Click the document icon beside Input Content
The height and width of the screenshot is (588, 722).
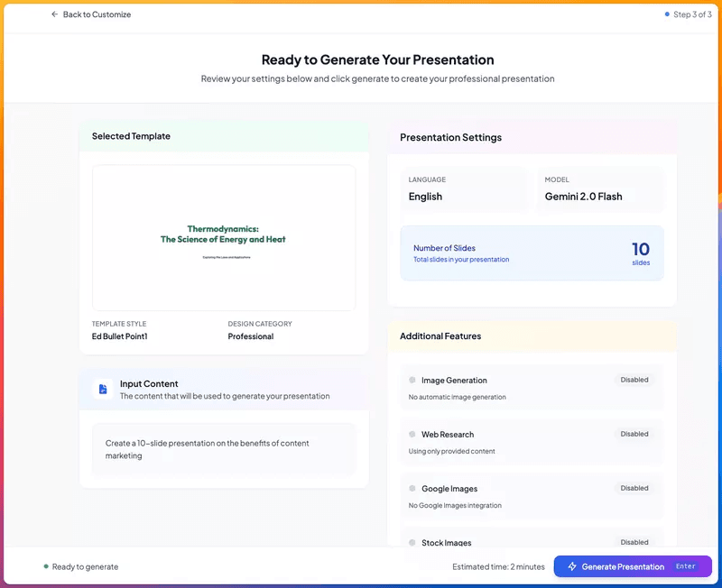(103, 390)
